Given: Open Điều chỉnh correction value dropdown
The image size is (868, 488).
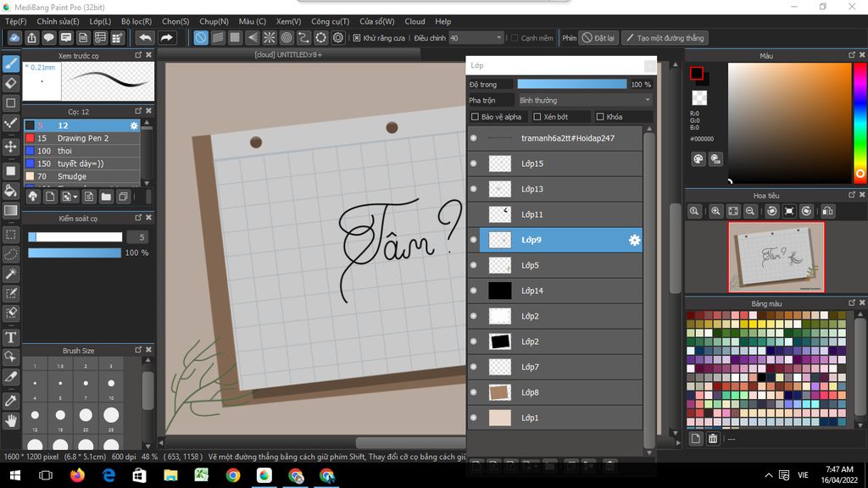Looking at the screenshot, I should coord(476,37).
